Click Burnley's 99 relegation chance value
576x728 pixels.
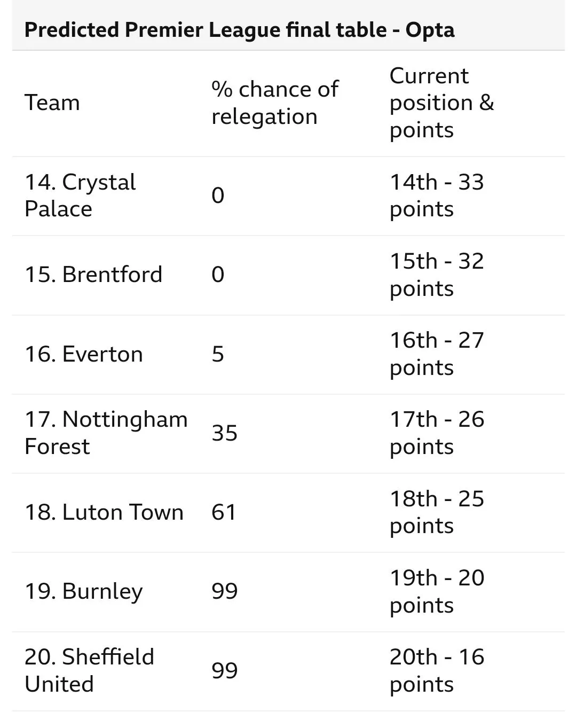point(224,591)
